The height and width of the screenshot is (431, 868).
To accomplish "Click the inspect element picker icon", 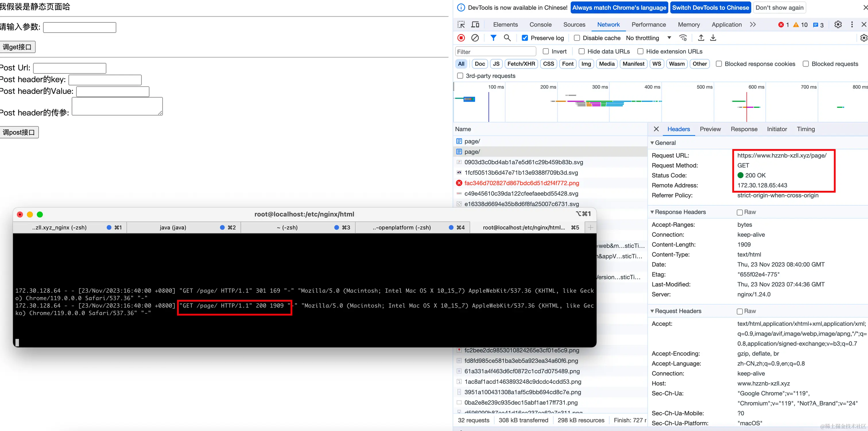I will 461,25.
